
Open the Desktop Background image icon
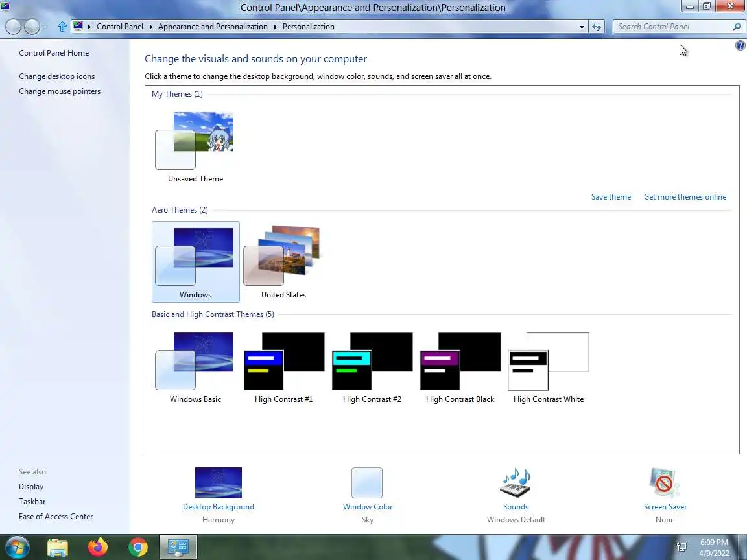(218, 482)
